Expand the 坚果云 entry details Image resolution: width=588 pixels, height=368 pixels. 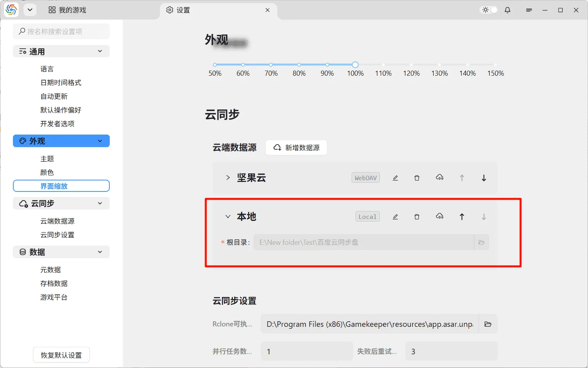pyautogui.click(x=228, y=177)
